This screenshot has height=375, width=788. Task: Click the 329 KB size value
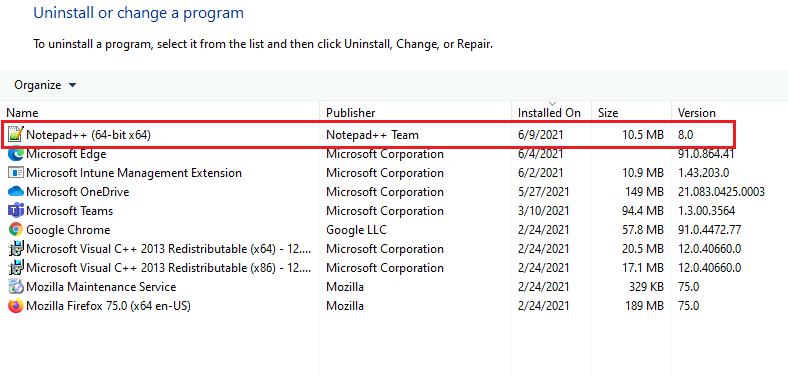click(x=647, y=287)
